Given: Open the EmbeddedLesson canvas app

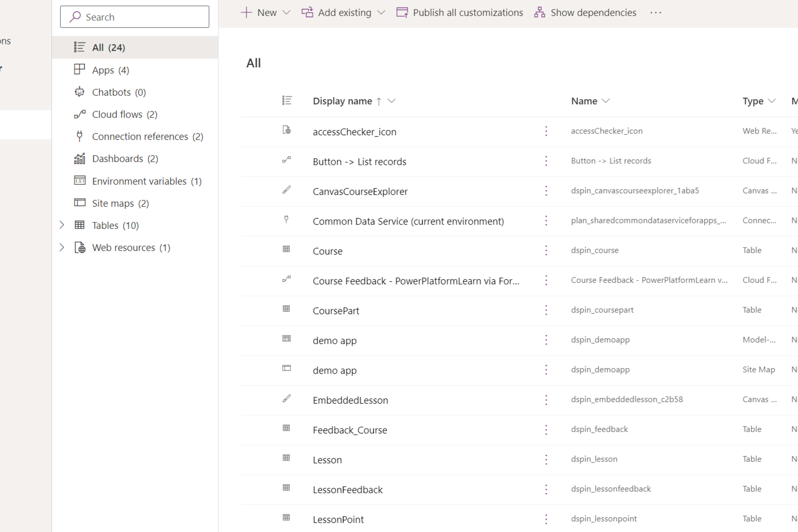Looking at the screenshot, I should [x=351, y=400].
